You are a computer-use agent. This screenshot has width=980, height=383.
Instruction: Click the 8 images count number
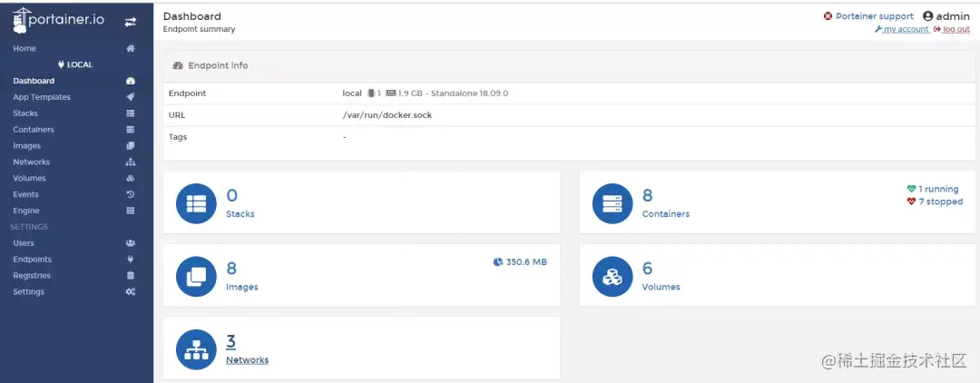231,269
